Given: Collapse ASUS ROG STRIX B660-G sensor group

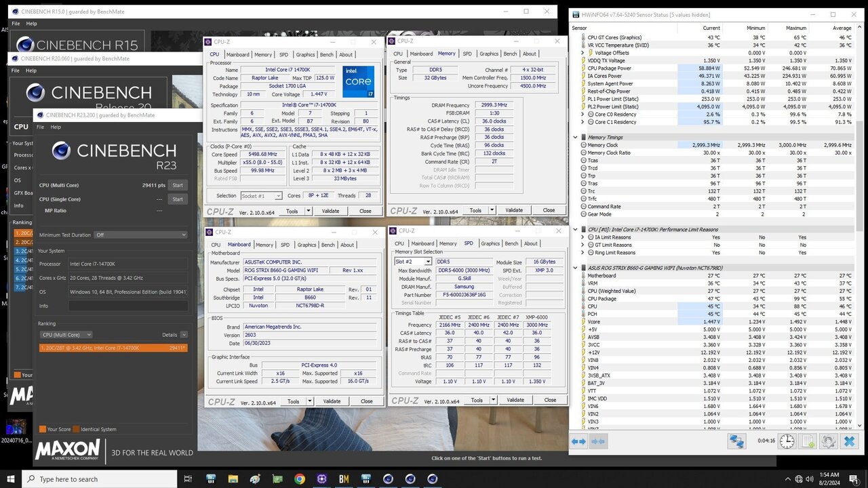Looking at the screenshot, I should point(575,268).
